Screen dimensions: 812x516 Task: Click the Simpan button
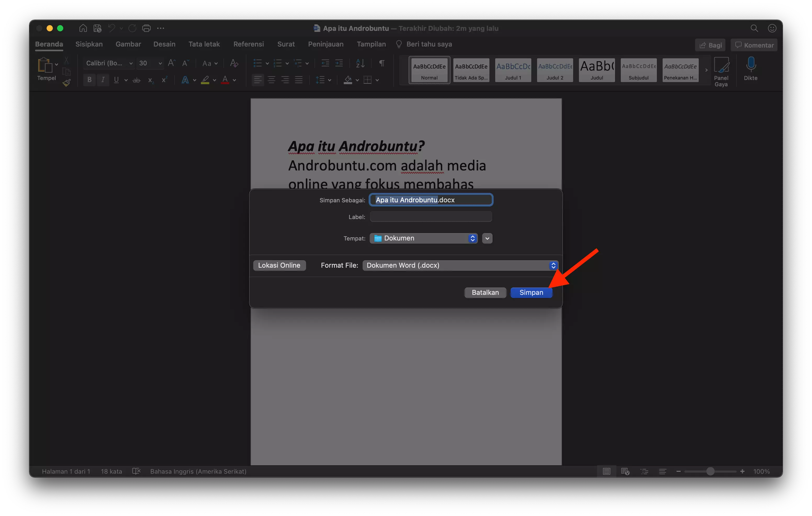tap(531, 293)
